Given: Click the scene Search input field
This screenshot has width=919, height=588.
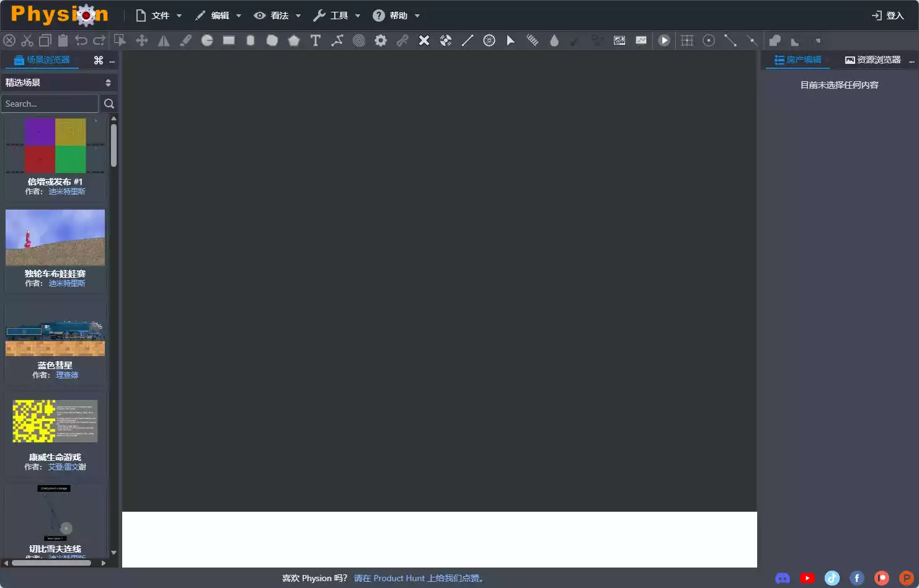Looking at the screenshot, I should [x=50, y=104].
